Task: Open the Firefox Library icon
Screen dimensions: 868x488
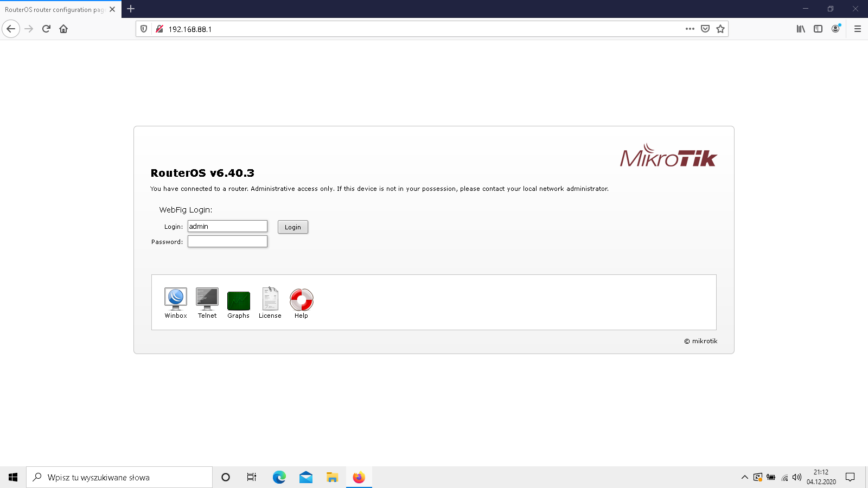Action: point(801,29)
